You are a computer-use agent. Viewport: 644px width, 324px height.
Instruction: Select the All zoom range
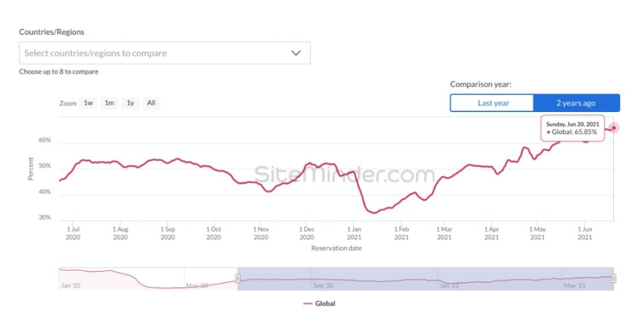click(x=151, y=103)
